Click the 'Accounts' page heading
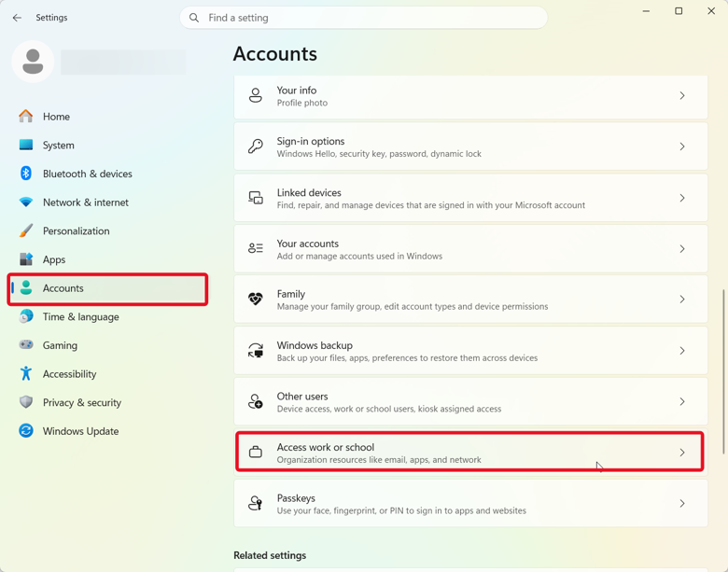The height and width of the screenshot is (572, 728). [x=274, y=54]
